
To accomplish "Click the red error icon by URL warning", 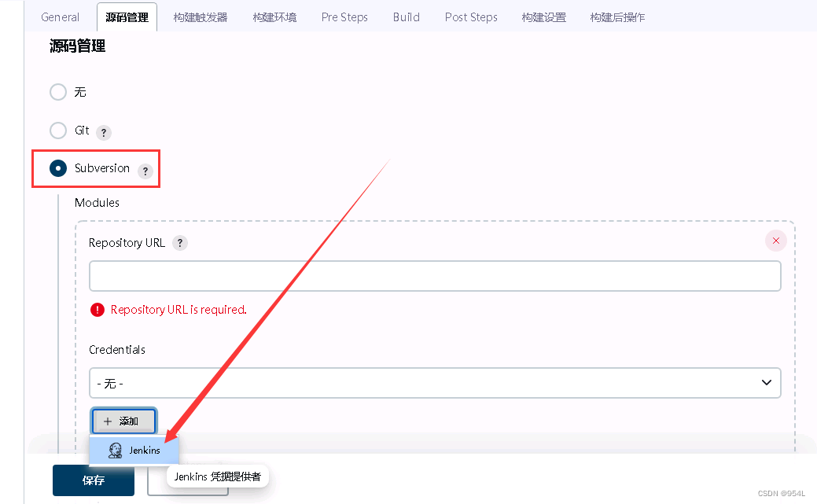I will click(98, 310).
